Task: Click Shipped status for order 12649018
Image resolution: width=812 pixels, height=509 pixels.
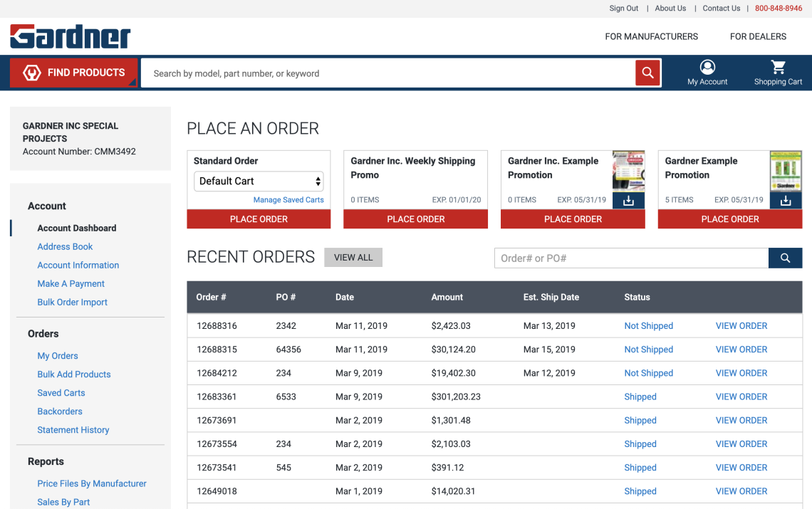Action: click(x=640, y=491)
